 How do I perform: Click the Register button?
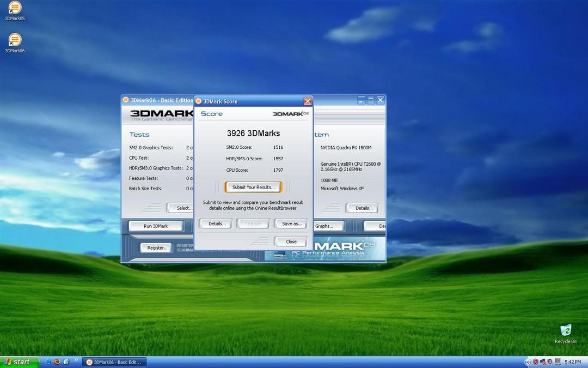157,248
